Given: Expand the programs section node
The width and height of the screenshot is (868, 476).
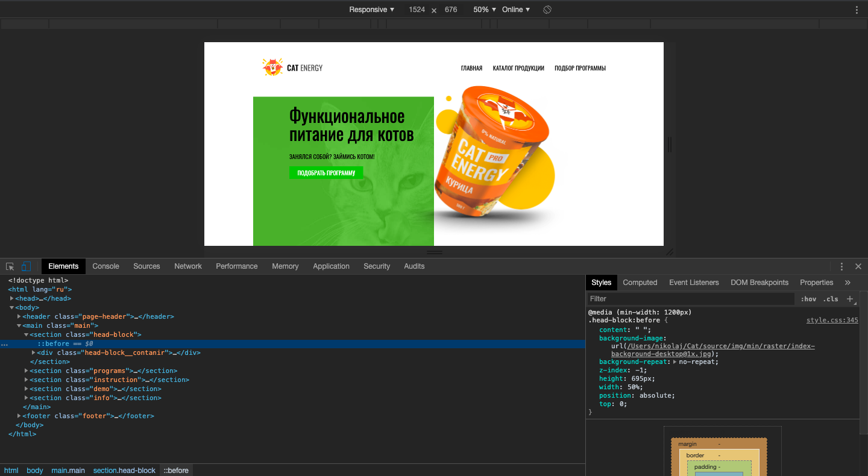Looking at the screenshot, I should [27, 371].
